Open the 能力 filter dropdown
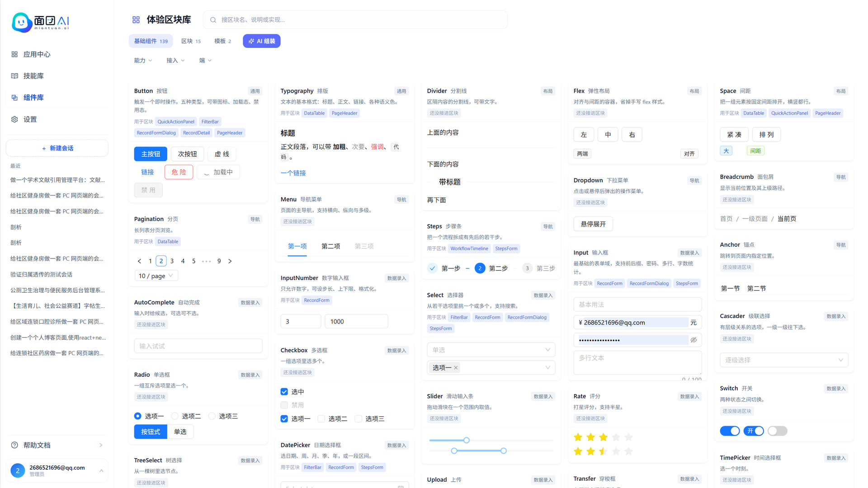Image resolution: width=868 pixels, height=488 pixels. pos(143,61)
